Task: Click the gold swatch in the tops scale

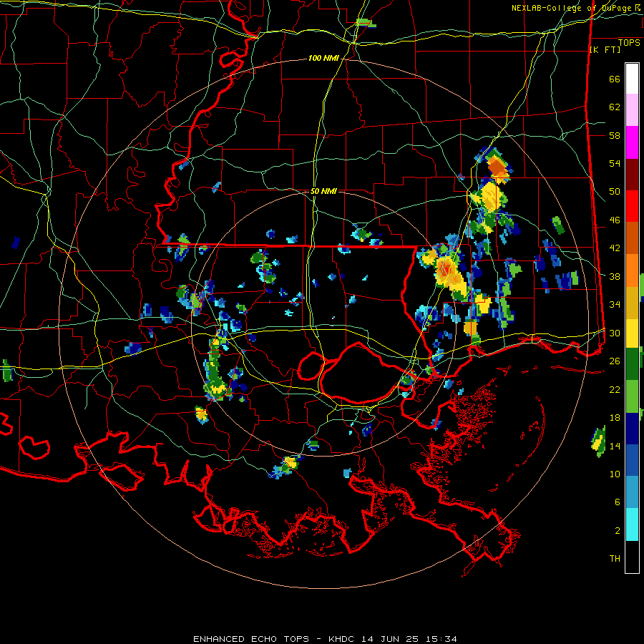Action: 632,303
